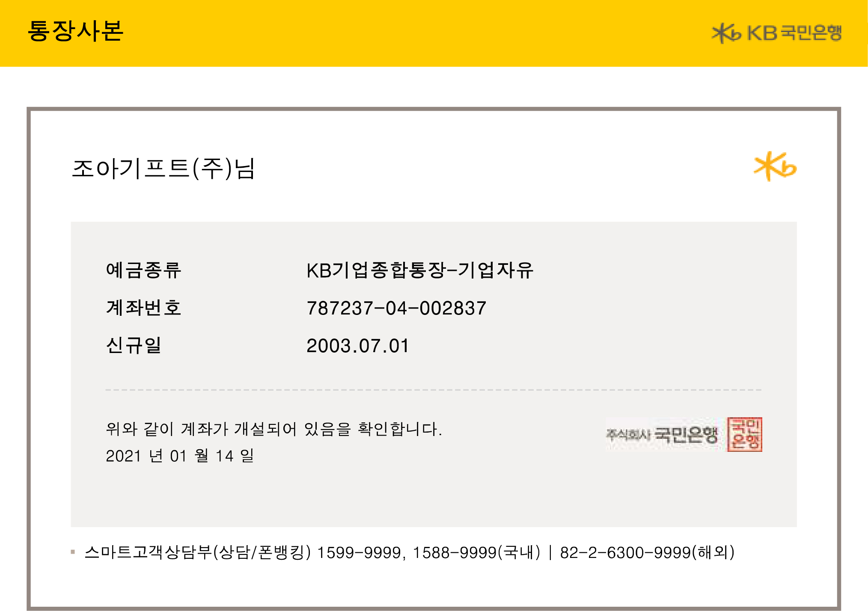Screen dimensions: 868x611
Task: Click the 예금종류 label
Action: 143,270
